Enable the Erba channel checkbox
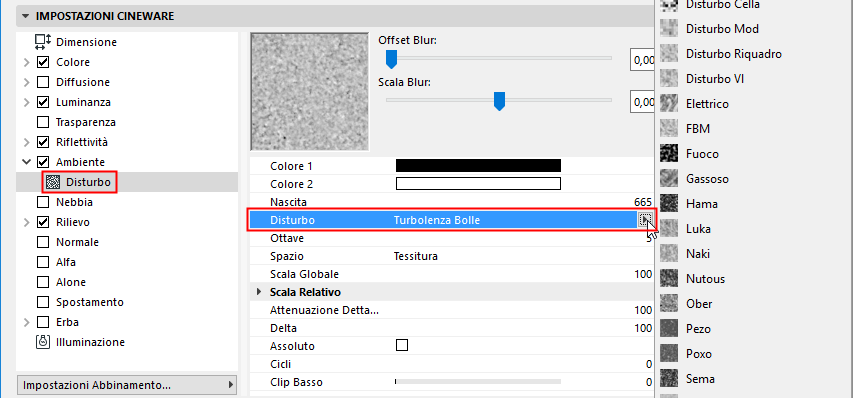The width and height of the screenshot is (853, 398). pyautogui.click(x=43, y=322)
